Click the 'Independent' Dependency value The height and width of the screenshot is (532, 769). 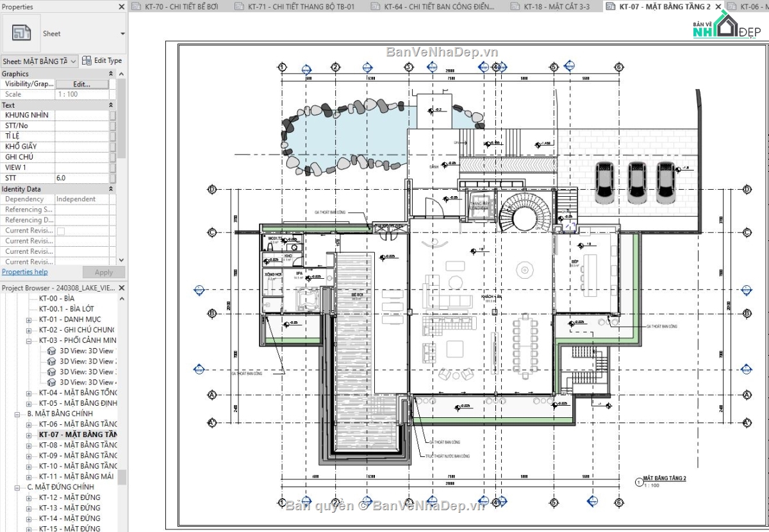click(76, 199)
